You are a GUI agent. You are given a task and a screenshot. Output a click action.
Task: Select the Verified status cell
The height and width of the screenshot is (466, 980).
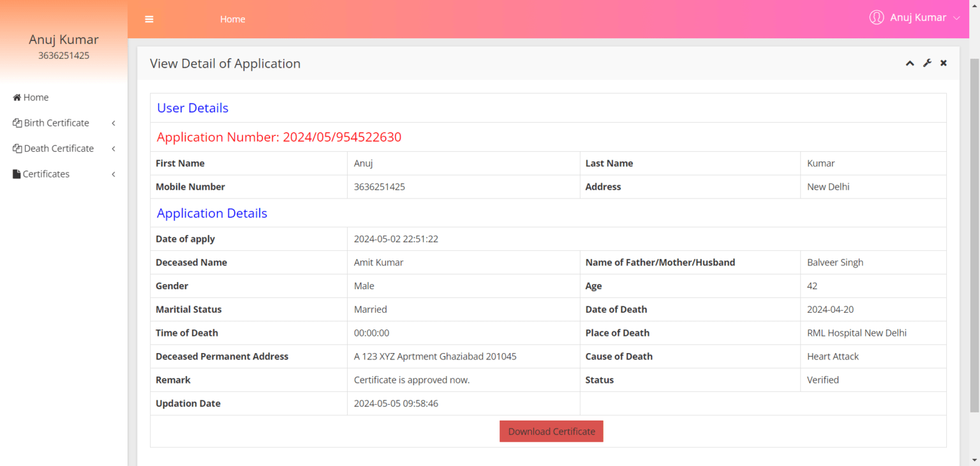[x=823, y=380]
